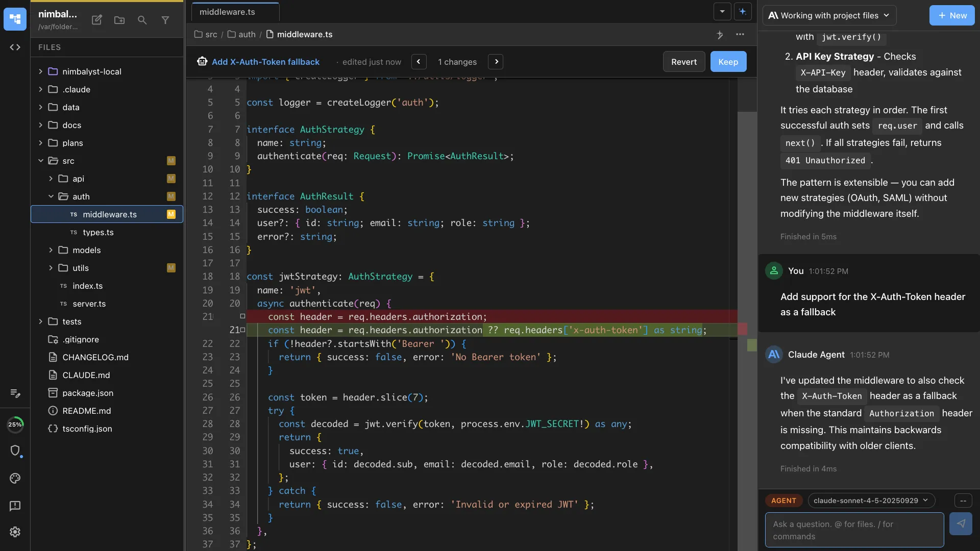Open the overflow menu in the breadcrumb bar
The width and height of the screenshot is (980, 551).
coord(741,35)
